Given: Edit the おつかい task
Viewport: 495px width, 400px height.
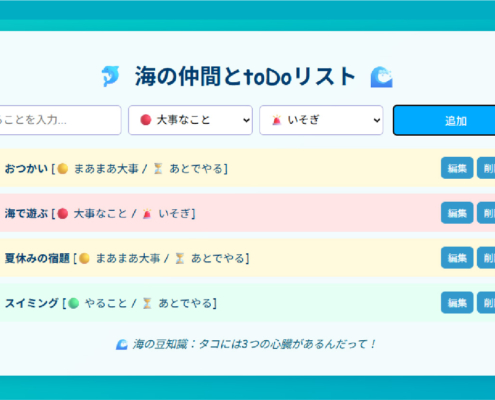Looking at the screenshot, I should tap(457, 168).
